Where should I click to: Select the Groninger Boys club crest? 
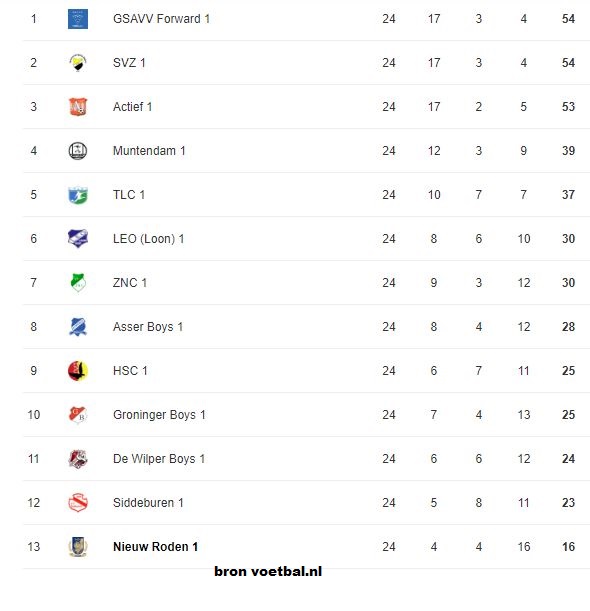pos(78,415)
